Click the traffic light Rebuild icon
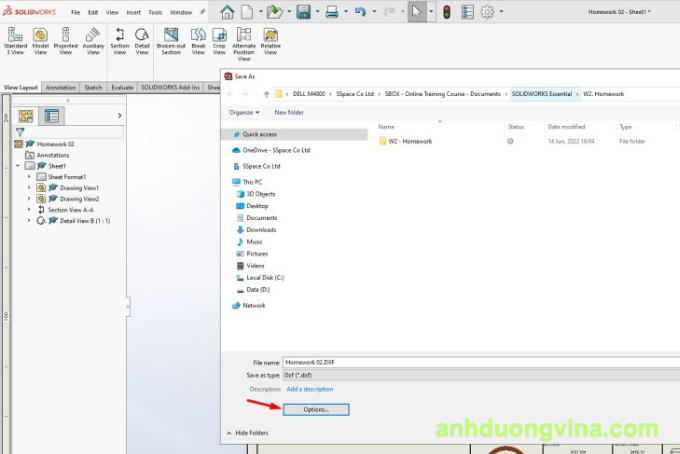 (x=446, y=12)
